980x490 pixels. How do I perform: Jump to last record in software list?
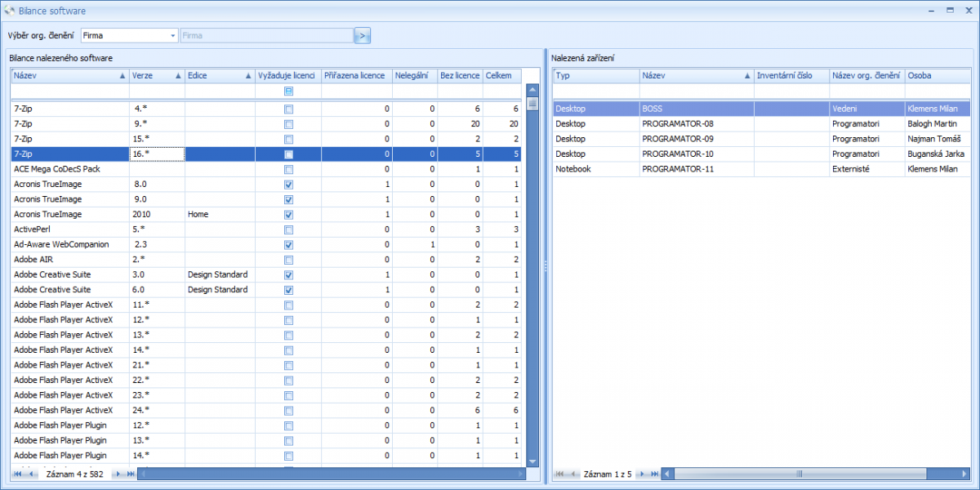click(131, 474)
